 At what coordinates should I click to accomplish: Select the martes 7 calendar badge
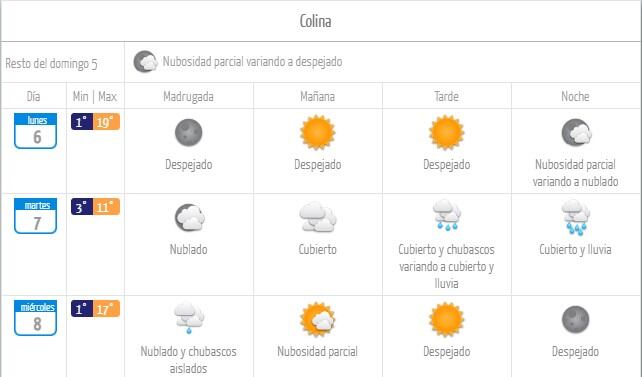[36, 216]
